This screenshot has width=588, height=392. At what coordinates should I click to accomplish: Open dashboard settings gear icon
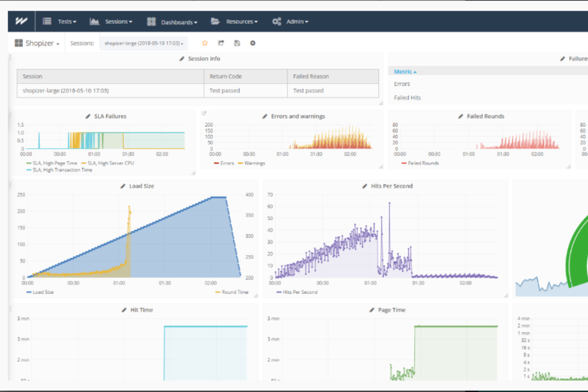(253, 43)
